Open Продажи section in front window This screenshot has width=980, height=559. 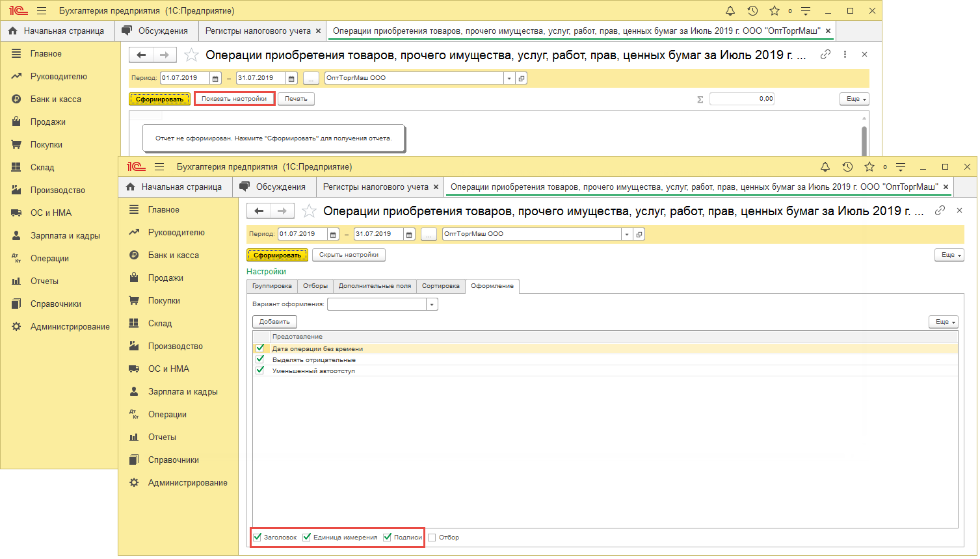coord(165,278)
